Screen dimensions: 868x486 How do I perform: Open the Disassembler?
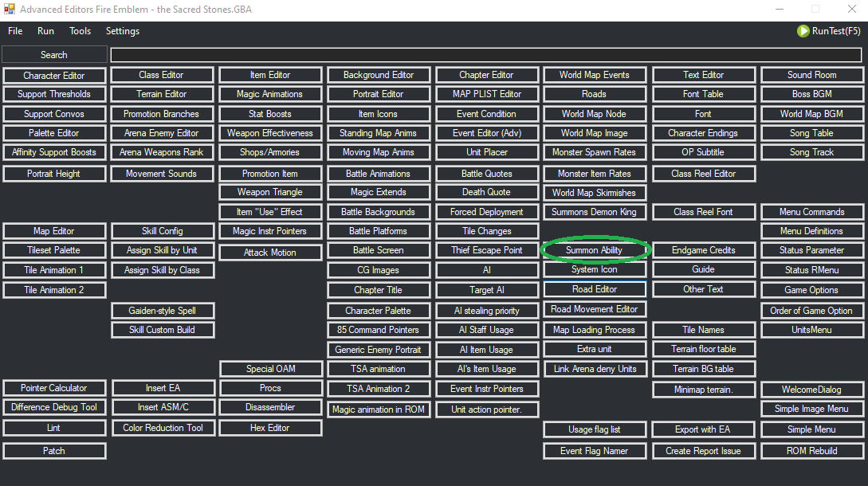270,407
